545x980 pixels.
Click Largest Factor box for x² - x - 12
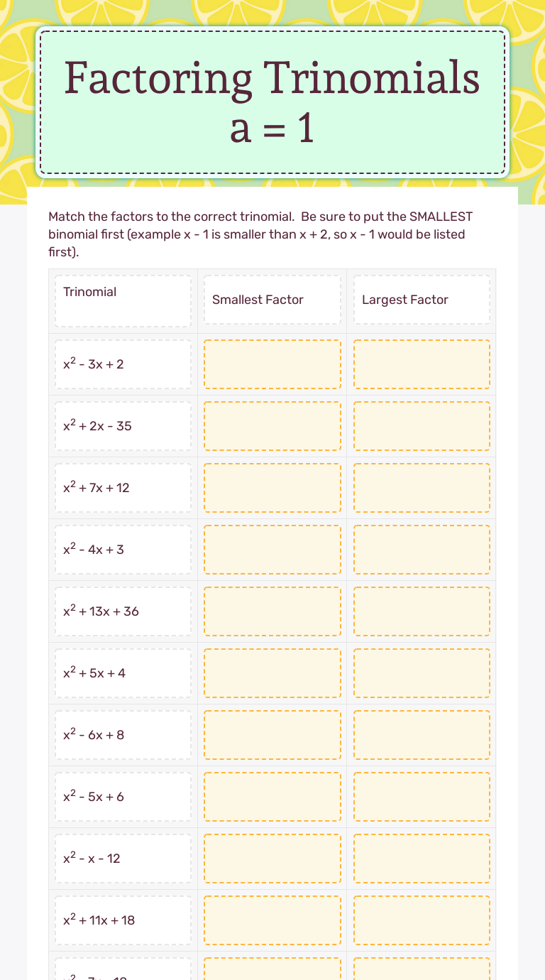coord(422,859)
